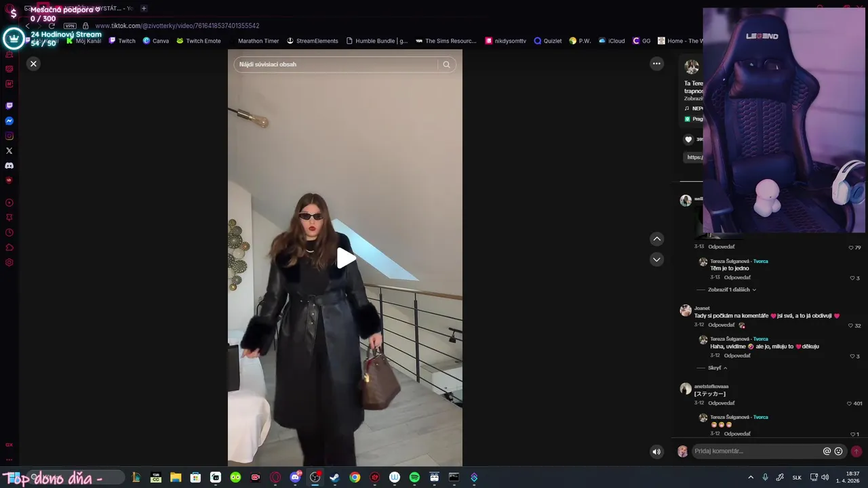
Task: Open Google Chrome from the taskbar
Action: pyautogui.click(x=355, y=477)
